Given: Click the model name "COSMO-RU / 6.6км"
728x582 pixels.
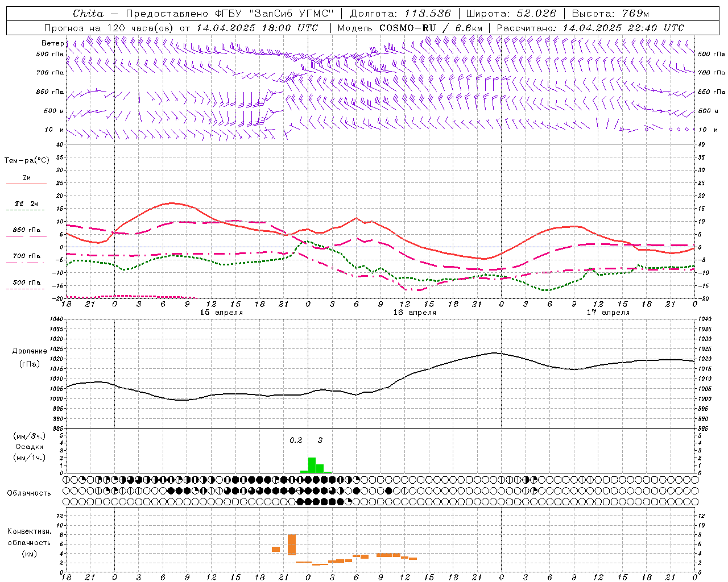Looking at the screenshot, I should click(x=431, y=28).
